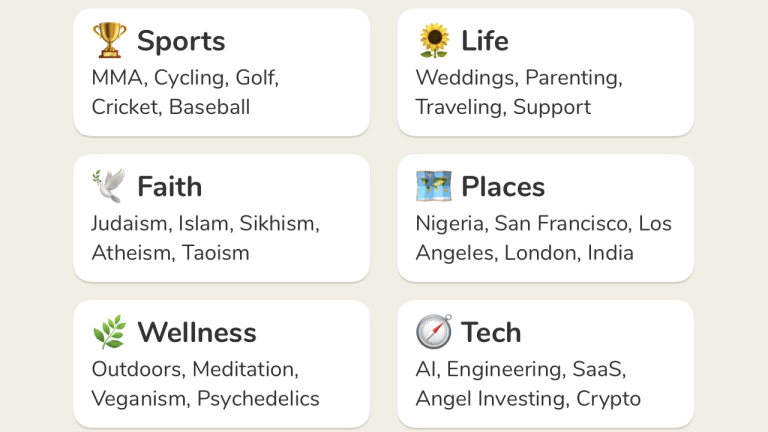
Task: Click the Angel Investing, Crypto text line
Action: click(x=528, y=399)
